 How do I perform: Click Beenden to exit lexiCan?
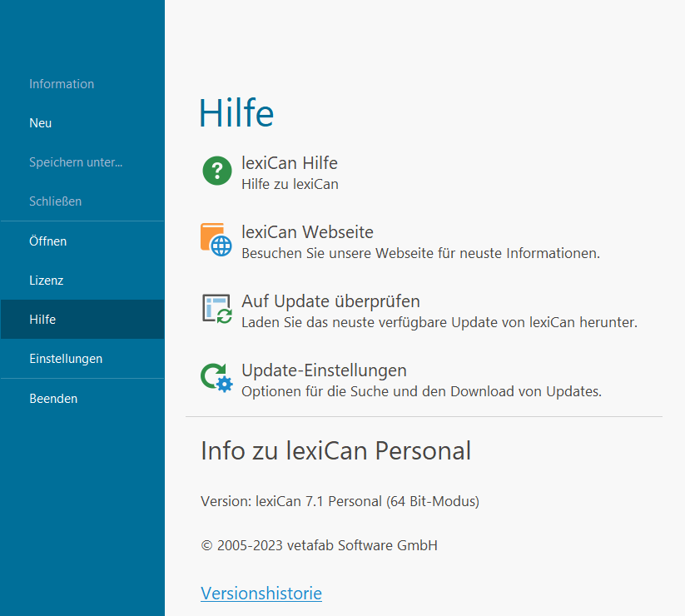point(53,399)
